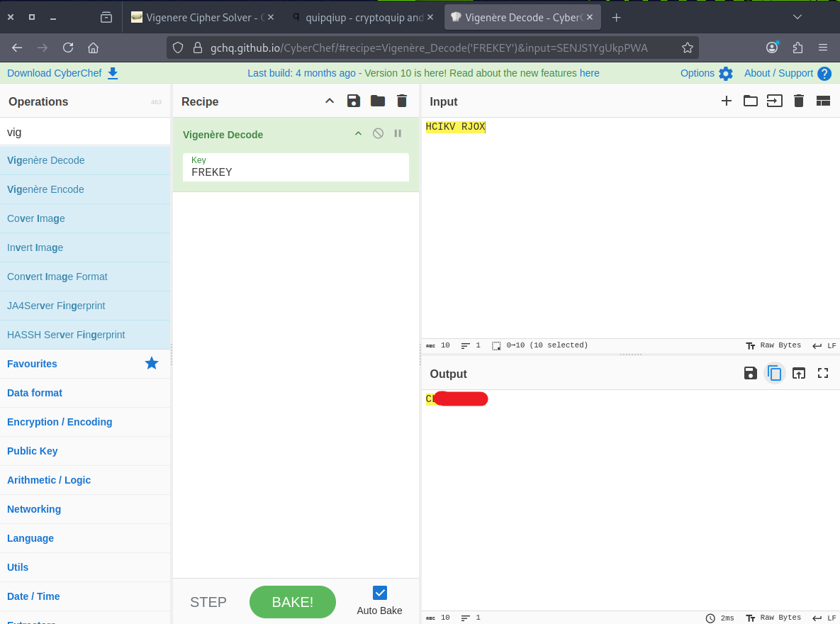840x624 pixels.
Task: Add a new input tab
Action: point(727,101)
